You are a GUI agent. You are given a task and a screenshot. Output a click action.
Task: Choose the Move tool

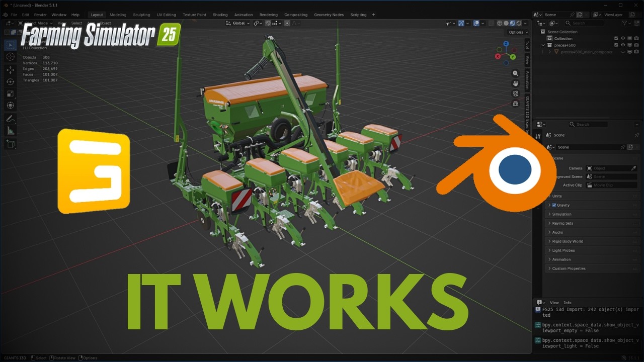point(10,69)
